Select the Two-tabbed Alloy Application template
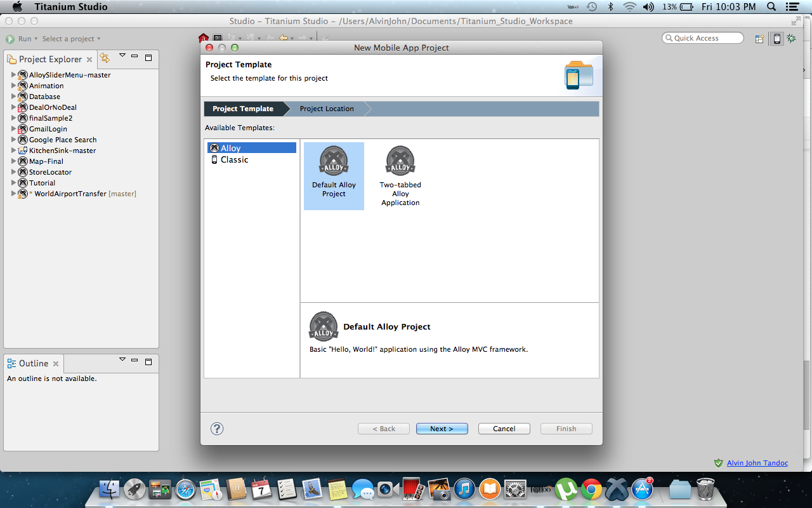 [x=400, y=177]
